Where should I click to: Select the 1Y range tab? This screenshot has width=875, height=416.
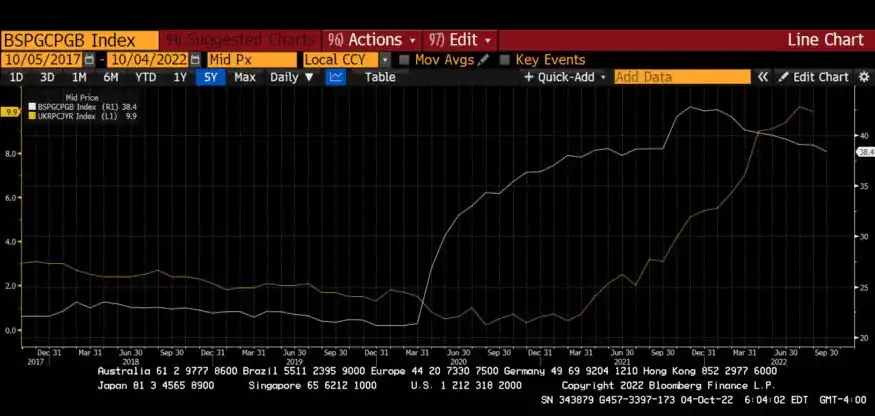(x=180, y=77)
